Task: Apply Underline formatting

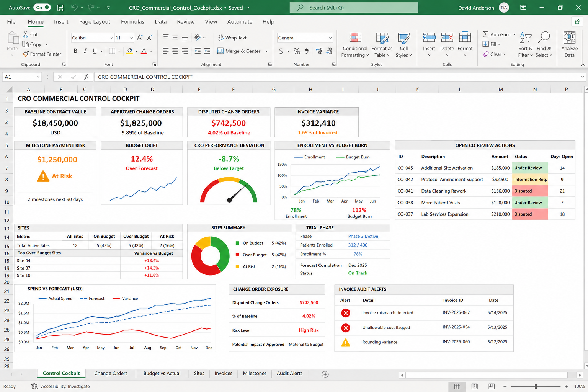Action: coord(95,51)
